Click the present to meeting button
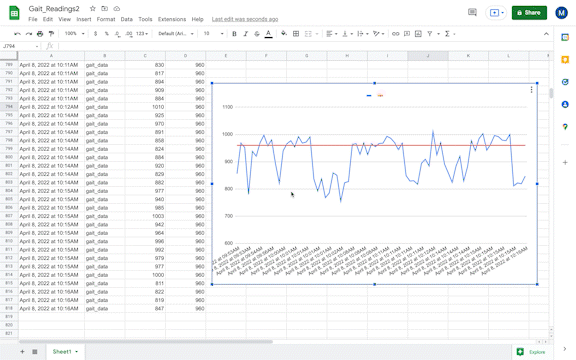This screenshot has width=576, height=360. click(x=496, y=13)
